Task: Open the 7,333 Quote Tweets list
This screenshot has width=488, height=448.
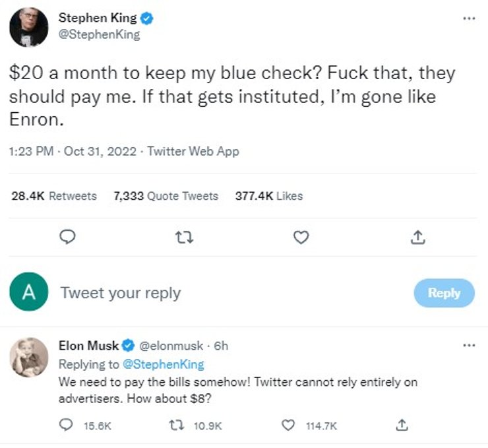Action: click(166, 196)
